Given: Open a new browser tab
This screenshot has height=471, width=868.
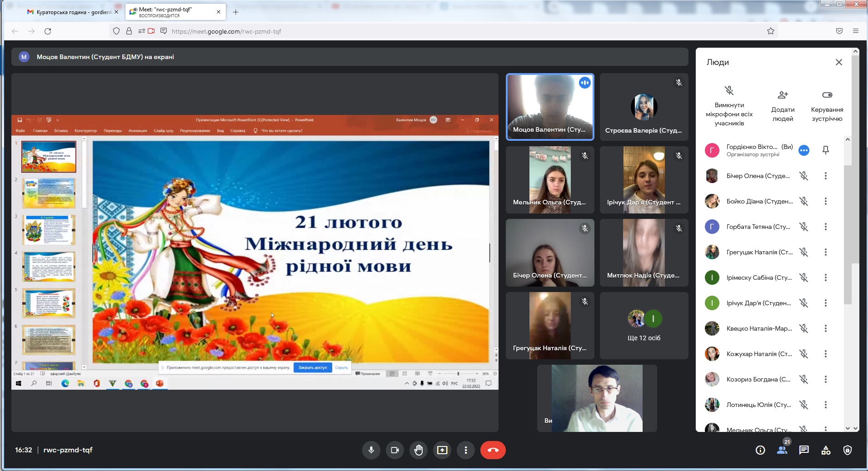Looking at the screenshot, I should pyautogui.click(x=235, y=12).
